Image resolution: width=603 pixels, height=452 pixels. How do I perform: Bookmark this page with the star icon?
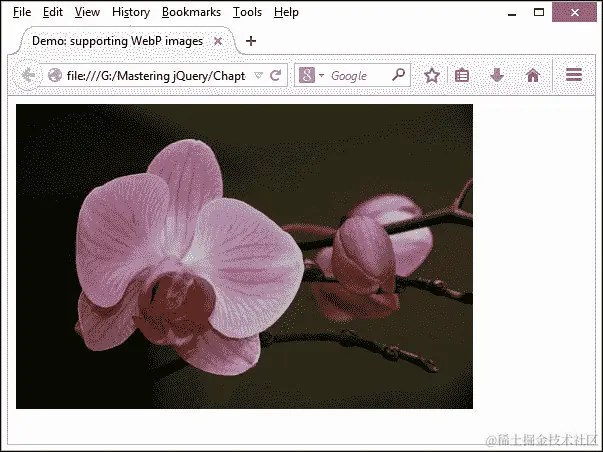click(431, 75)
